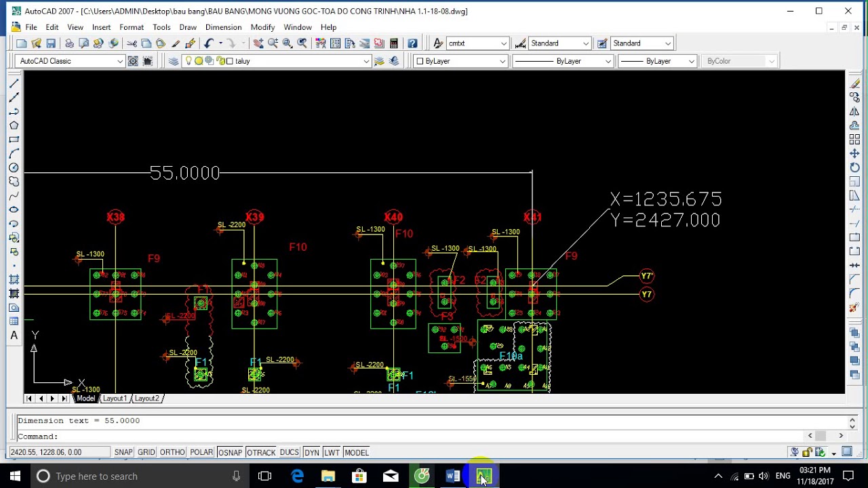Switch to the Layout2 tab
The image size is (868, 488).
(146, 399)
